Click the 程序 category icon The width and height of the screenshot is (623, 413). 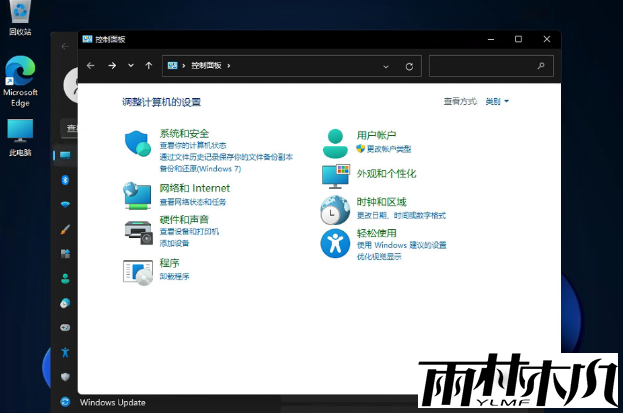pyautogui.click(x=137, y=270)
